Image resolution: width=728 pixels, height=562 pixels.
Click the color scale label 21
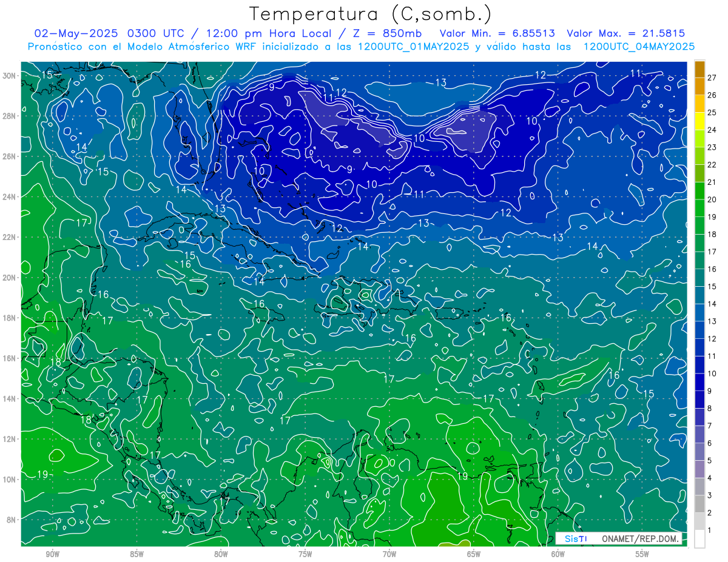click(x=712, y=182)
